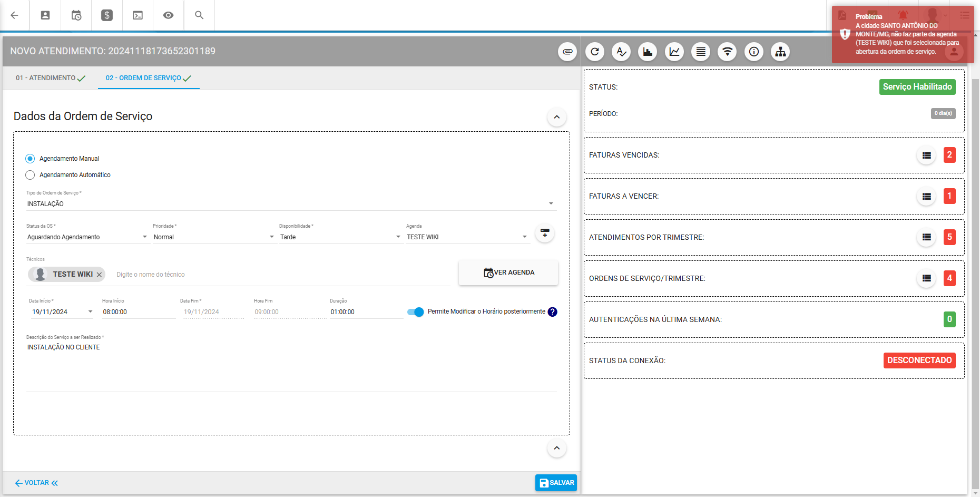Click the attachment paperclip icon
Viewport: 980px width, 497px height.
pos(567,52)
